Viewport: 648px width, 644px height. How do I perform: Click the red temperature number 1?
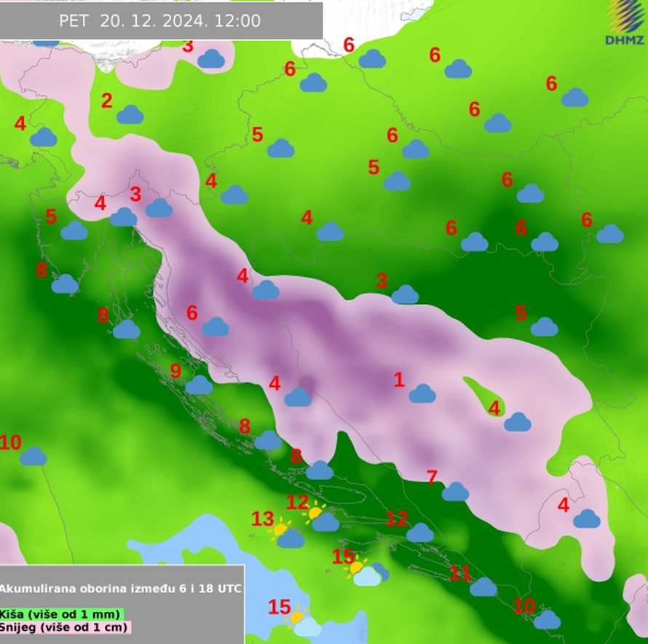pos(398,379)
